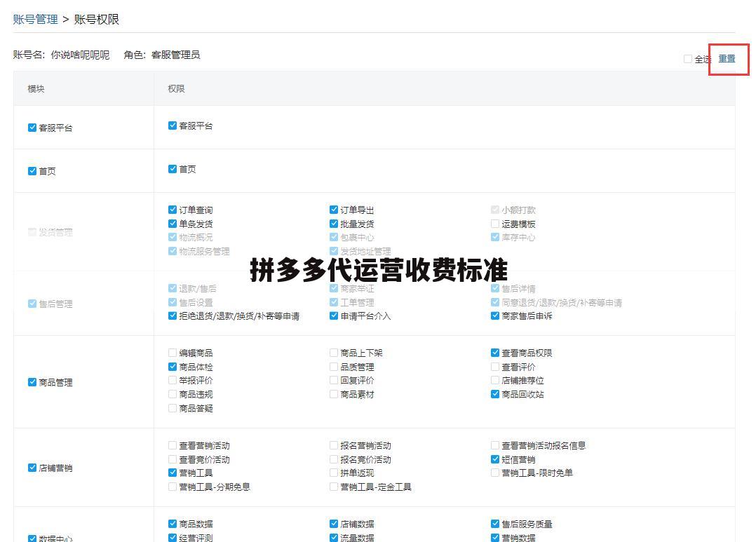Disable the 商品体检 permission
This screenshot has width=756, height=542.
click(172, 366)
